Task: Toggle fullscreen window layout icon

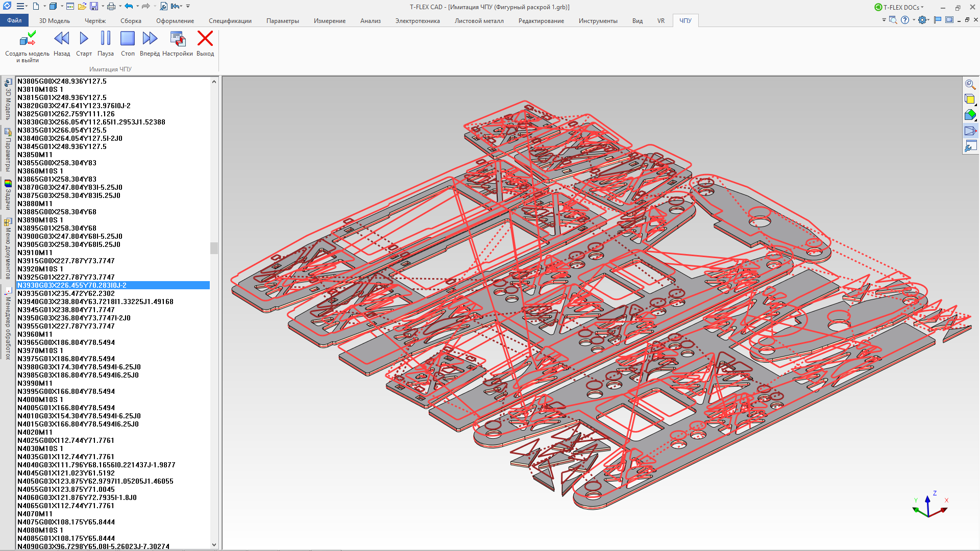Action: pos(949,20)
